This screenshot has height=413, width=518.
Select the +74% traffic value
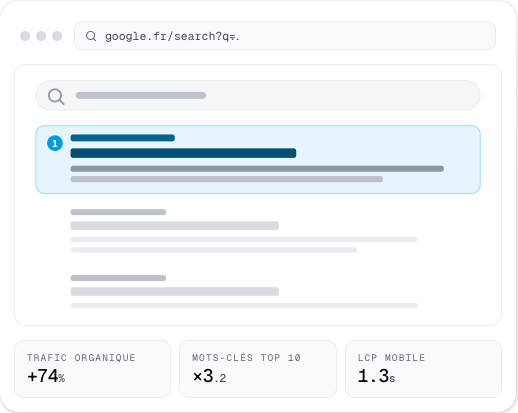(46, 376)
